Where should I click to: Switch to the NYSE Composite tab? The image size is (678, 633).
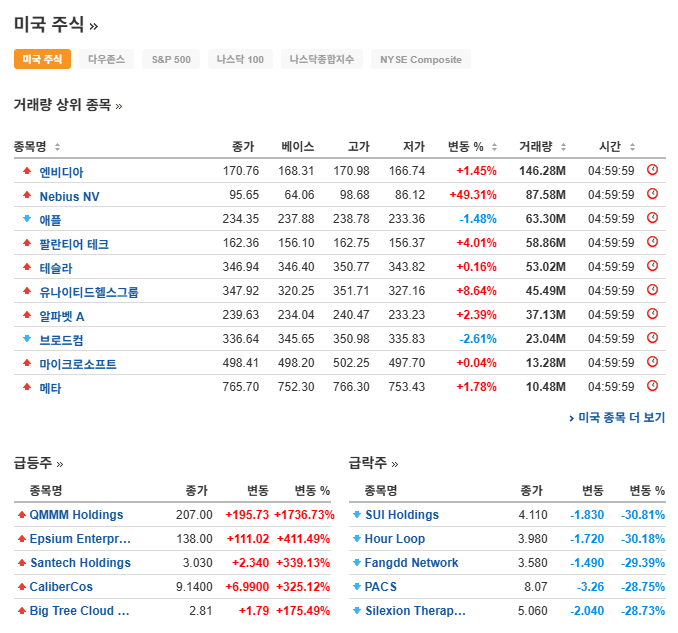tap(421, 59)
